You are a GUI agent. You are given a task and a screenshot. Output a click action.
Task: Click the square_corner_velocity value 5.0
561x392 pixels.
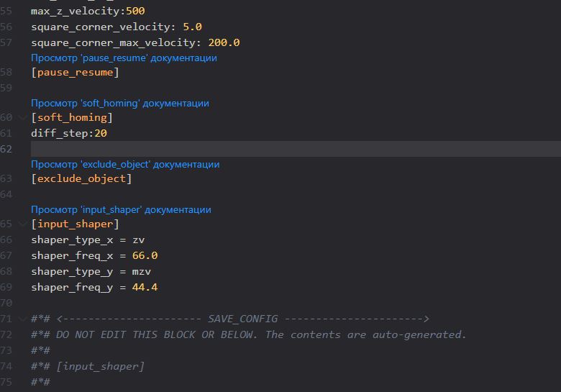193,27
